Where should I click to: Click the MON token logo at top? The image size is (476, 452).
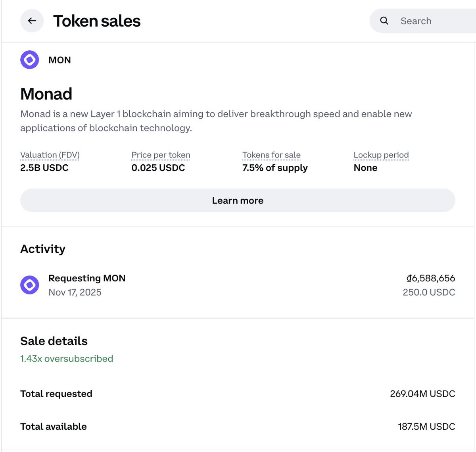click(x=30, y=60)
